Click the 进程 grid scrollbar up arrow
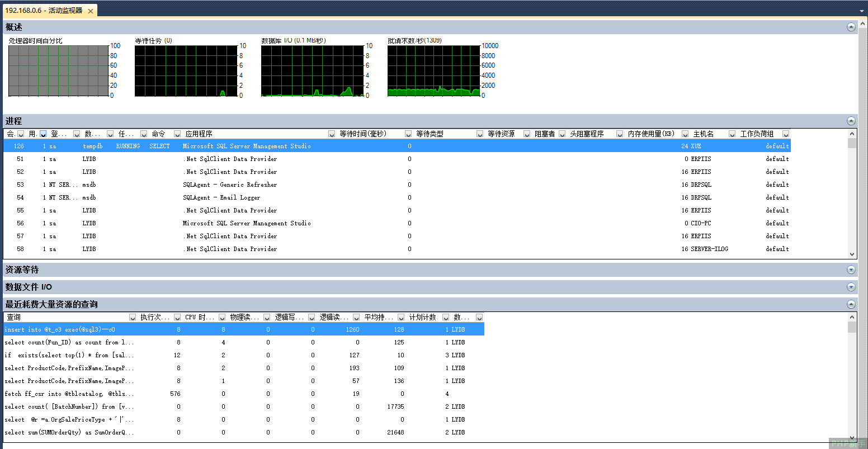868x449 pixels. click(852, 134)
